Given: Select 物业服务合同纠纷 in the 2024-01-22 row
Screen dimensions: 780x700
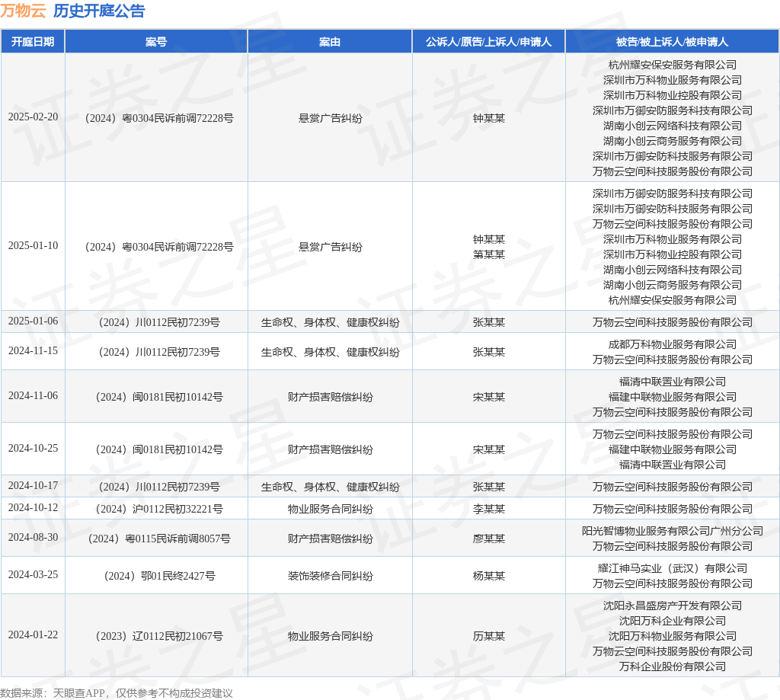Looking at the screenshot, I should pyautogui.click(x=331, y=636).
